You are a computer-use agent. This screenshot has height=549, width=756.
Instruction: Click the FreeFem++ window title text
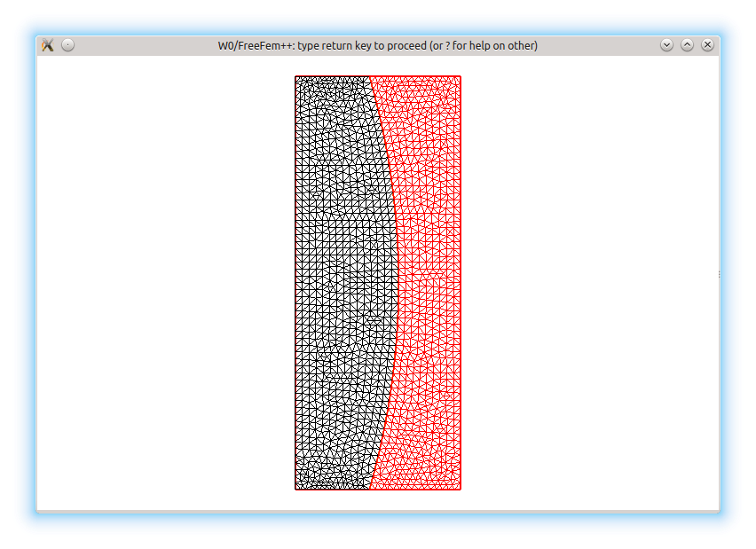coord(377,46)
